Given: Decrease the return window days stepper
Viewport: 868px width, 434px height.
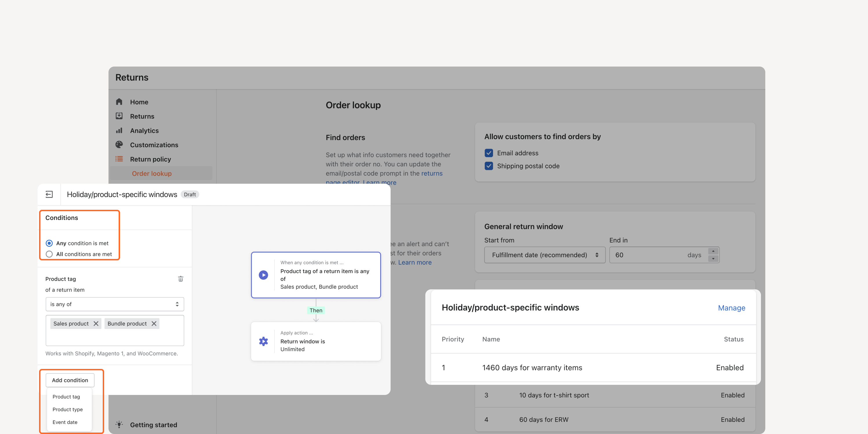Looking at the screenshot, I should 713,258.
